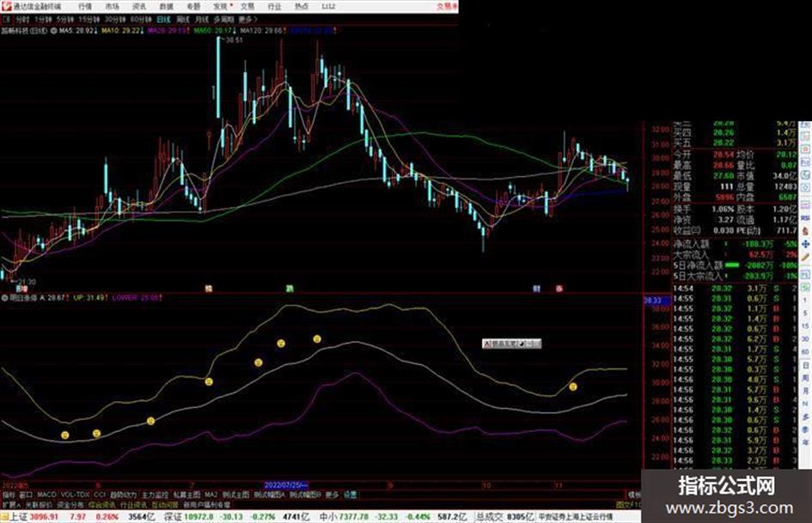
Task: Switch to the 1分钟 period
Action: pyautogui.click(x=43, y=19)
